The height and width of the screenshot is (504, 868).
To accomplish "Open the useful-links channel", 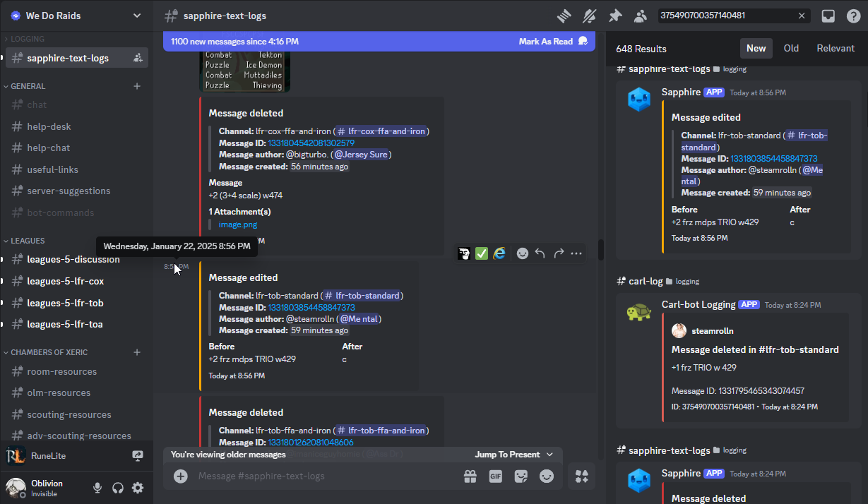I will [77, 169].
